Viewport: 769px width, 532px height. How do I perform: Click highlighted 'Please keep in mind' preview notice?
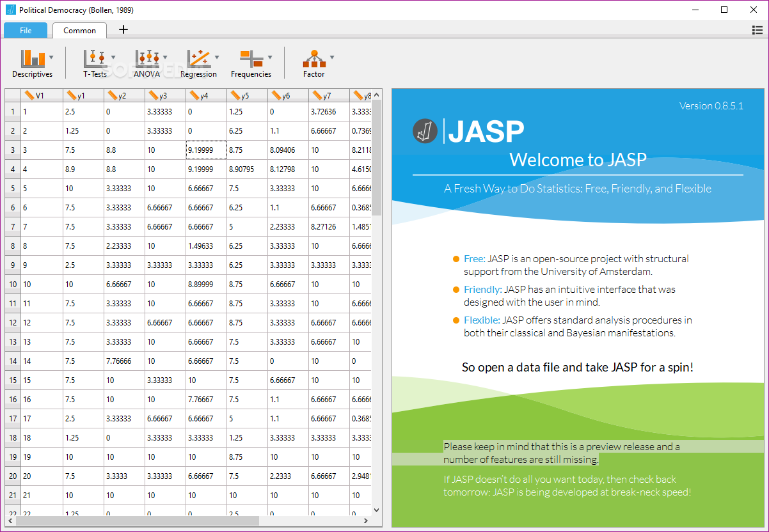pyautogui.click(x=562, y=453)
